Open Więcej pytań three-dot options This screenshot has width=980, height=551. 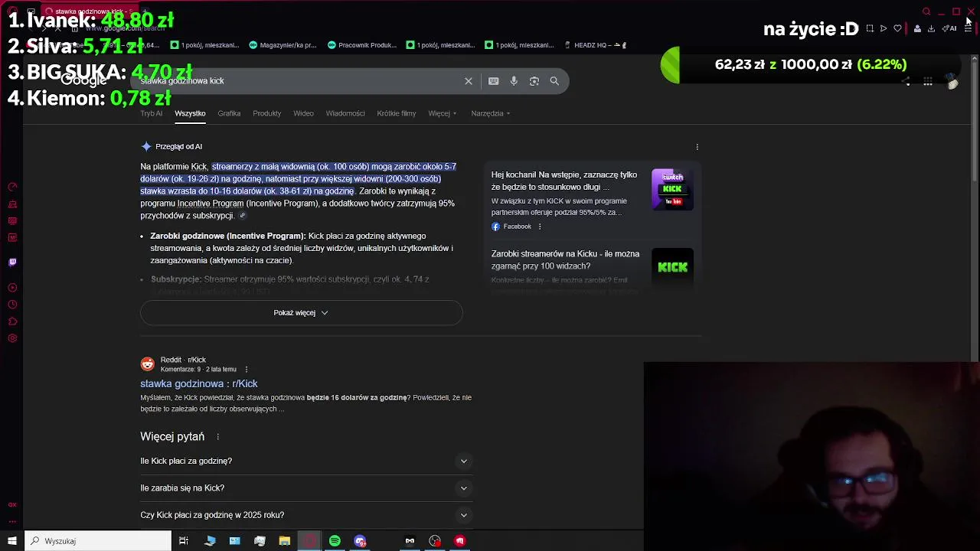(217, 437)
